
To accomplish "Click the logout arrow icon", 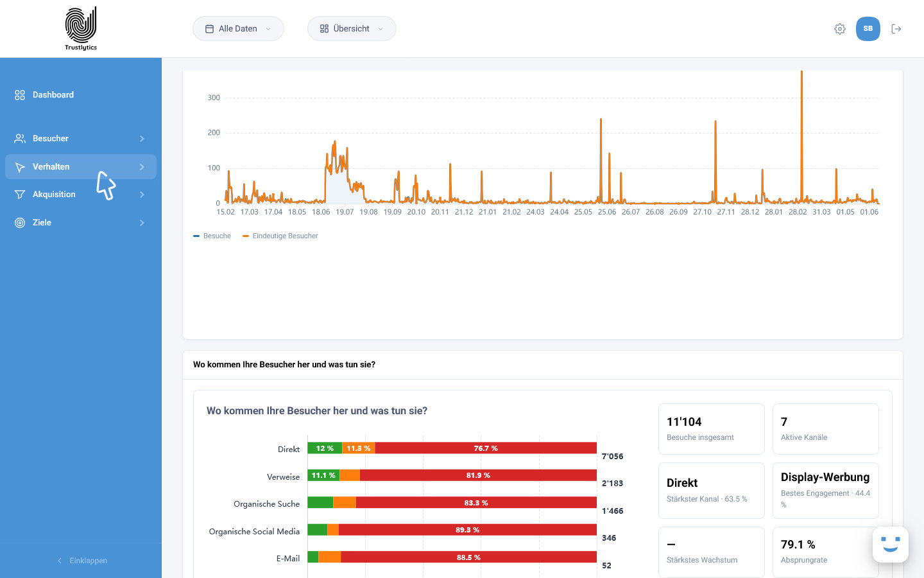I will pos(896,29).
